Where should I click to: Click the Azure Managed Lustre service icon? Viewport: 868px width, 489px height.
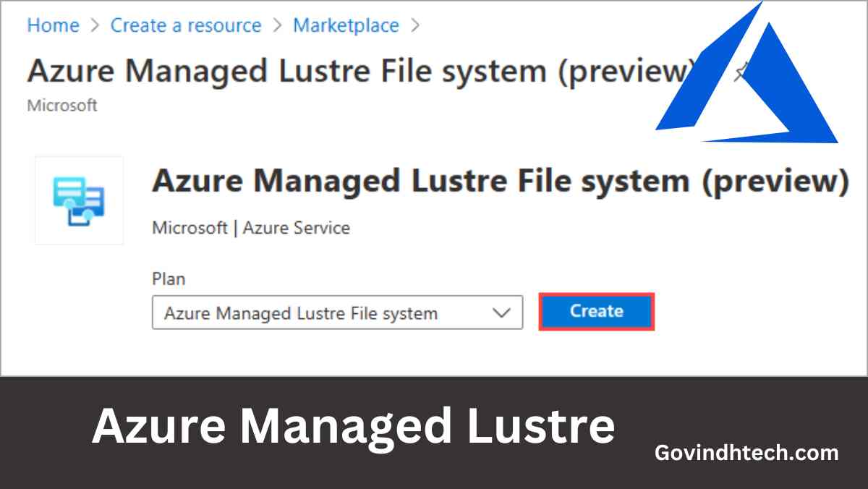[x=79, y=200]
